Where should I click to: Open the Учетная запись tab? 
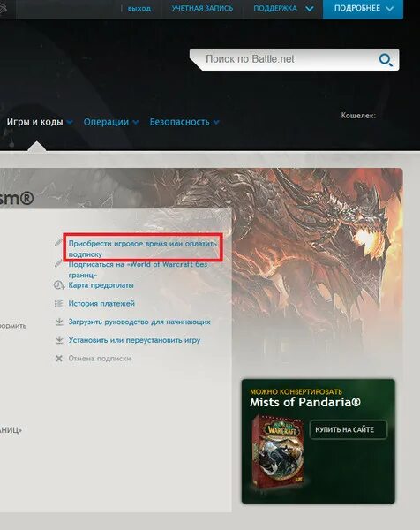click(202, 9)
